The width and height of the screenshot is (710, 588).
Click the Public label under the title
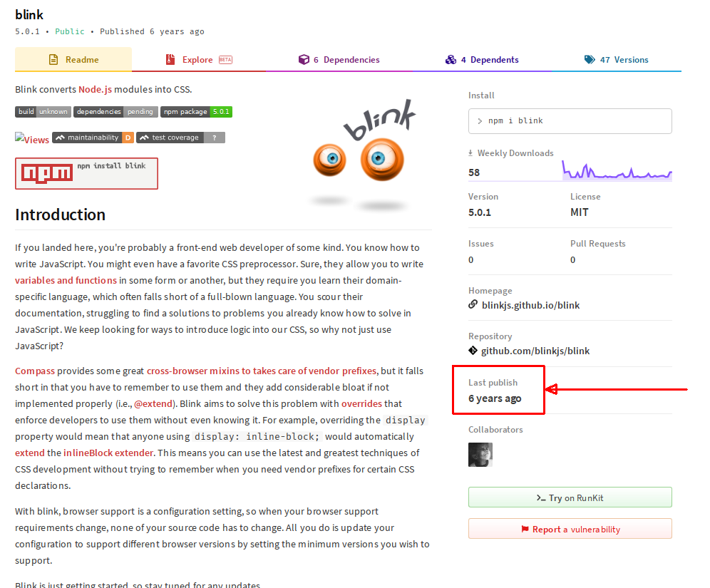tap(70, 31)
